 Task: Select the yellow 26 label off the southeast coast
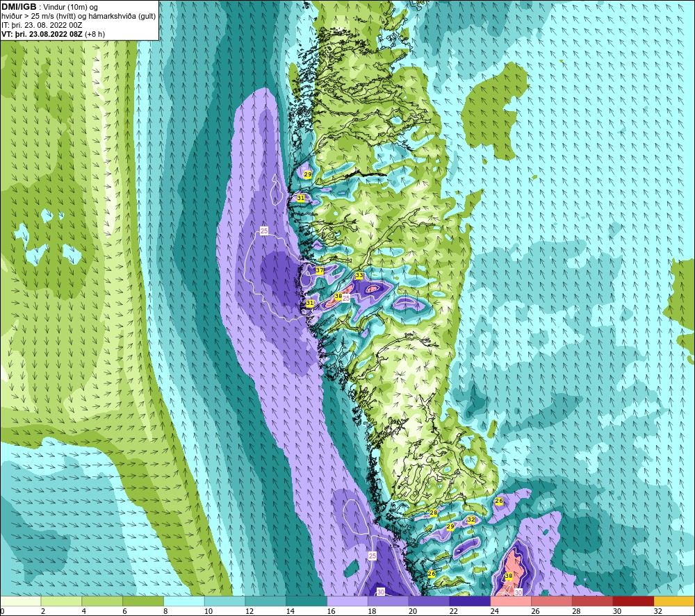tap(499, 501)
